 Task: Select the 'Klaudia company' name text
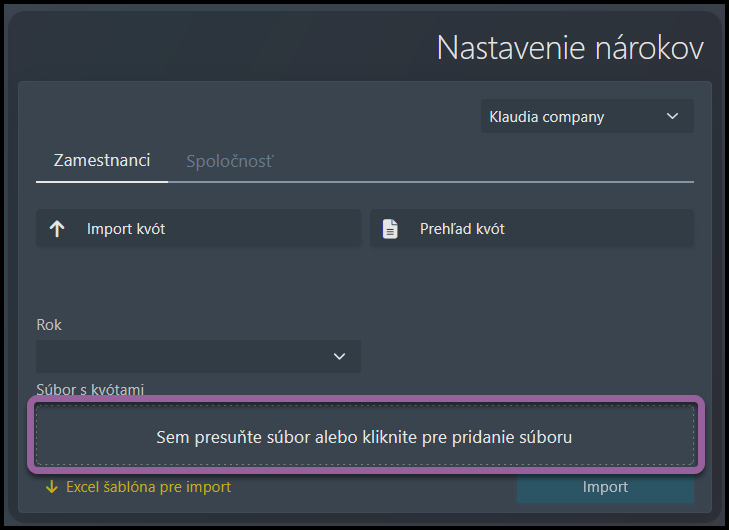point(547,117)
